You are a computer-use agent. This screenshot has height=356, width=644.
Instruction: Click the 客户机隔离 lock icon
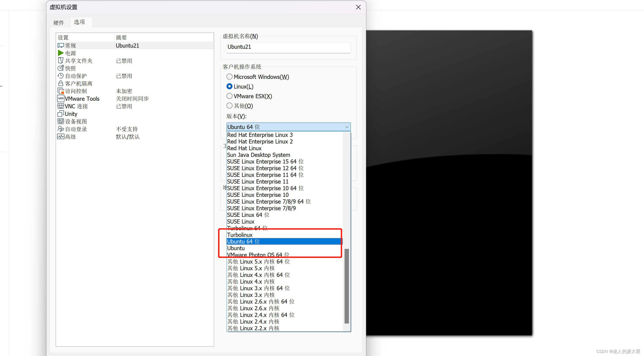61,83
